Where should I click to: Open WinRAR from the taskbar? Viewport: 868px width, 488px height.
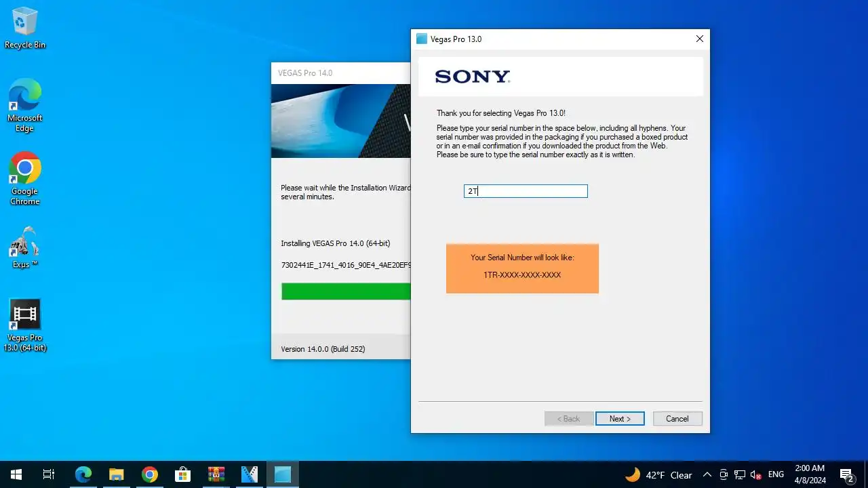(216, 474)
